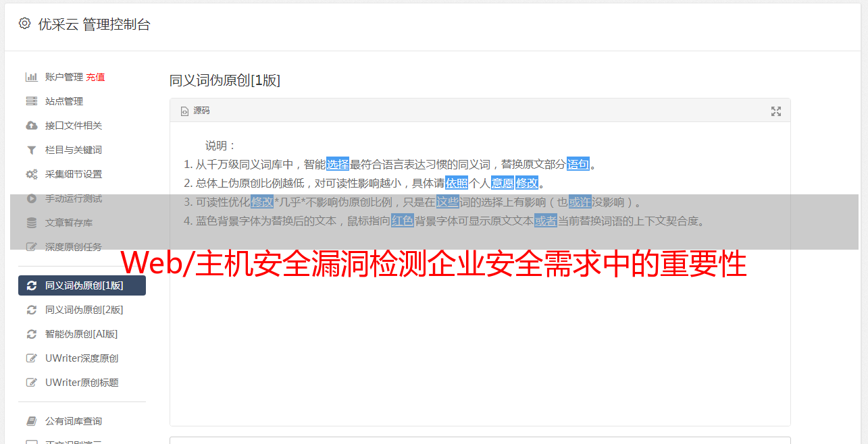Viewport: 868px width, 444px height.
Task: Click highlighted word 选择 in editor
Action: 338,164
